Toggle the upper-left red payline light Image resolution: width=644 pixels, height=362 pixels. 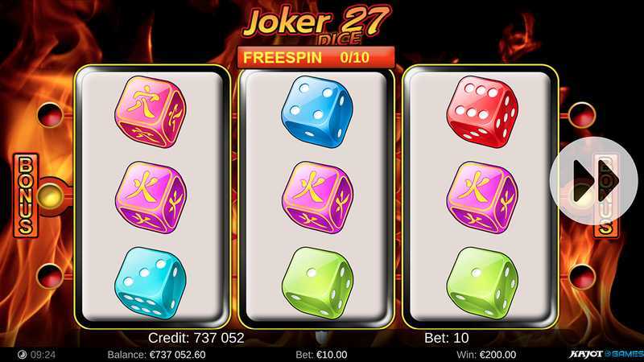point(50,115)
